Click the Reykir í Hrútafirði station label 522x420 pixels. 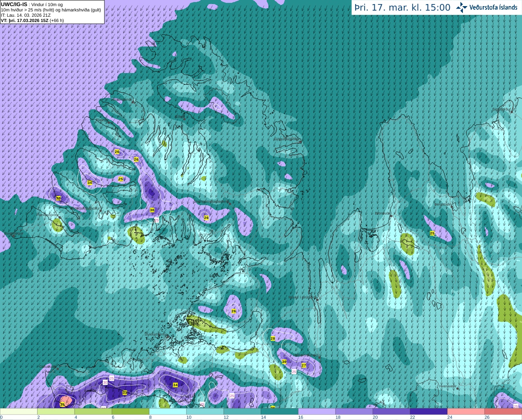click(x=303, y=297)
